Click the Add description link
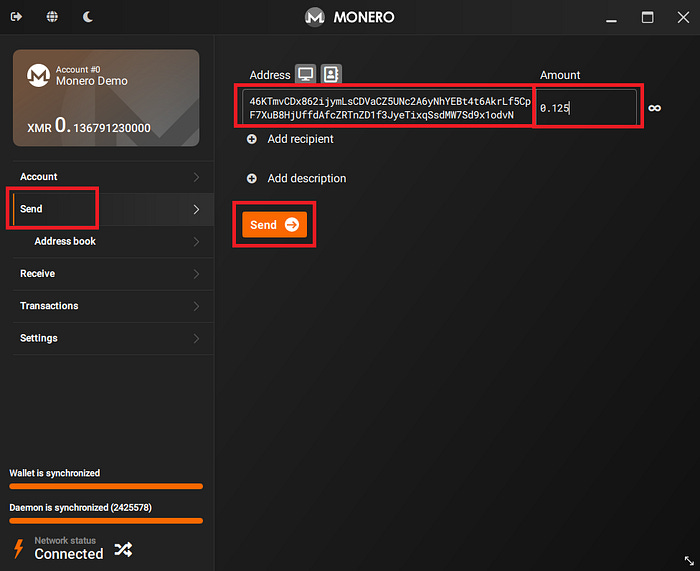This screenshot has width=700, height=571. (307, 179)
